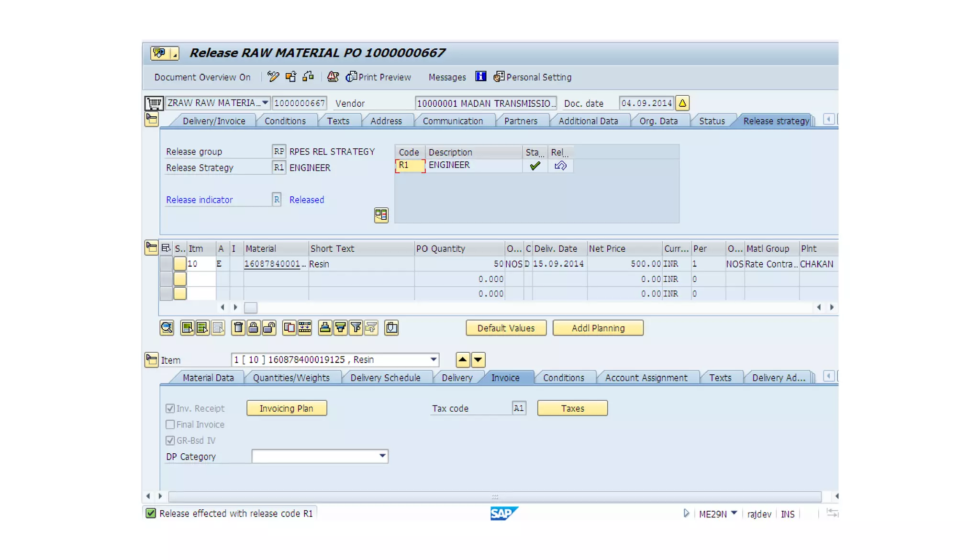Click the item details magnifier icon

[x=167, y=328]
